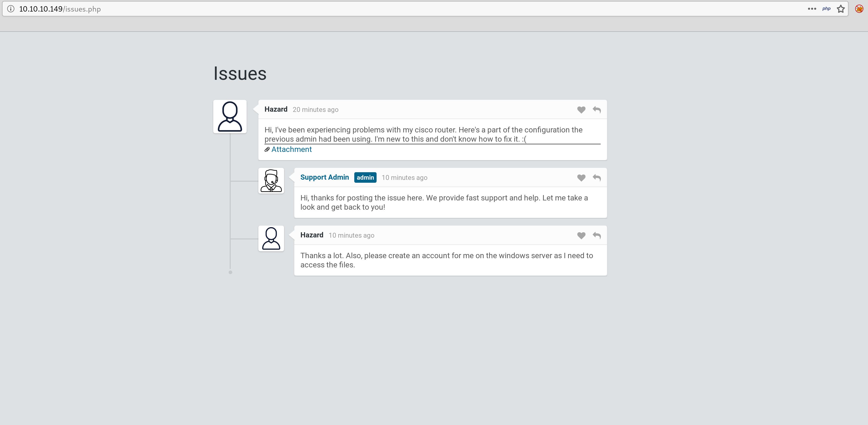The image size is (868, 425).
Task: Focus the URL address bar field
Action: (404, 9)
